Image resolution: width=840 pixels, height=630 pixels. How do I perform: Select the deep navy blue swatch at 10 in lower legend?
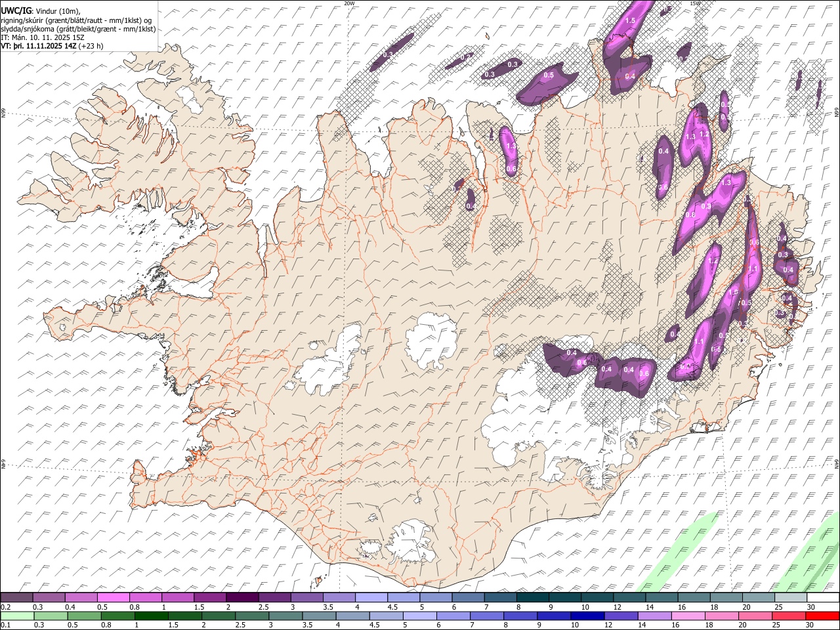[587, 616]
